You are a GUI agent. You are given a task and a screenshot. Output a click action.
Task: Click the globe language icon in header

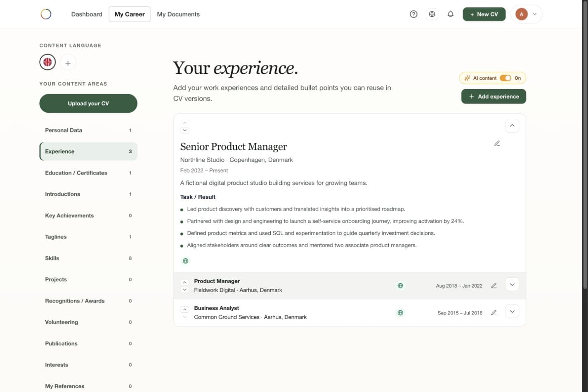point(432,14)
